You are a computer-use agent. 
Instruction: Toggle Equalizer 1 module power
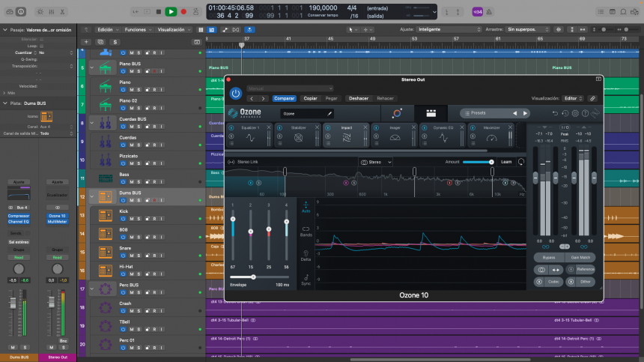point(231,128)
